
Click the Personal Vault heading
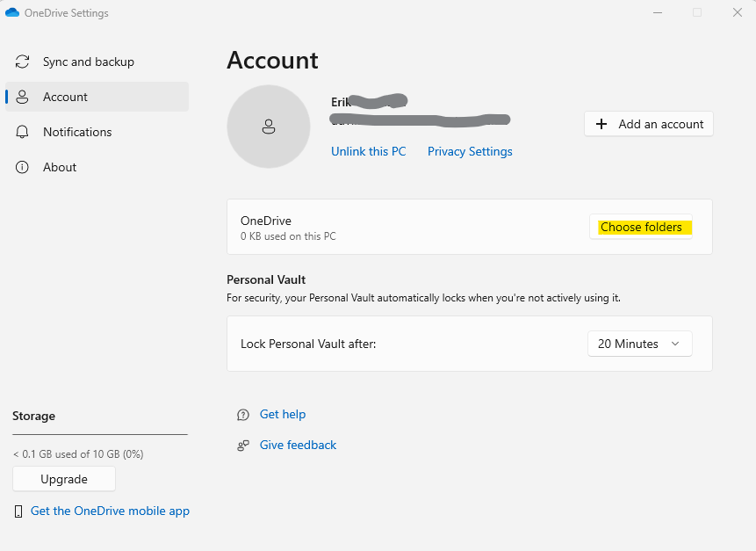coord(266,279)
